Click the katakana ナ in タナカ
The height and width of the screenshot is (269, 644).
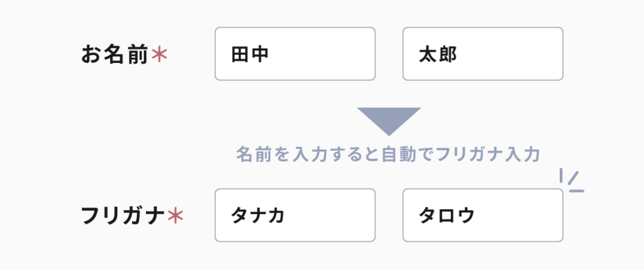tap(258, 216)
